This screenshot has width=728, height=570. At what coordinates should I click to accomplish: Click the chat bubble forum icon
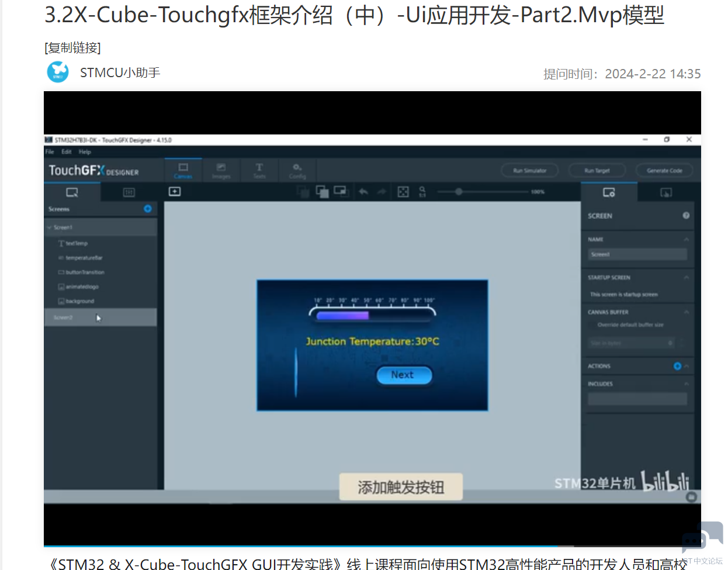coord(702,538)
